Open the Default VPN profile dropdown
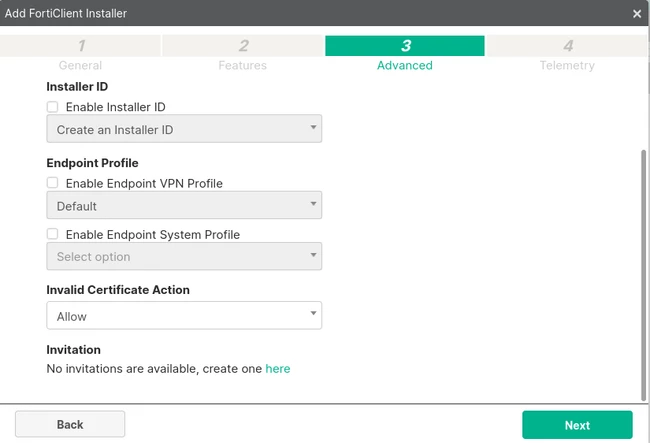Image resolution: width=650 pixels, height=443 pixels. point(184,205)
